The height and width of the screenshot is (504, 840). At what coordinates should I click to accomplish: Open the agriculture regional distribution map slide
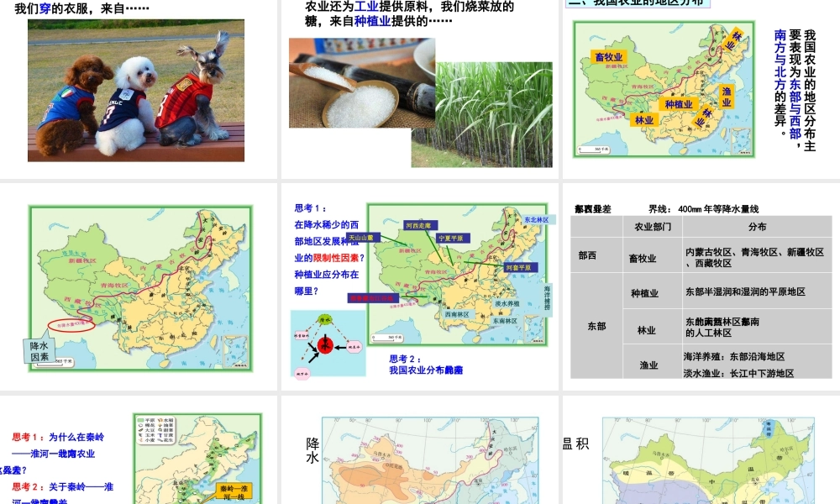click(x=701, y=88)
